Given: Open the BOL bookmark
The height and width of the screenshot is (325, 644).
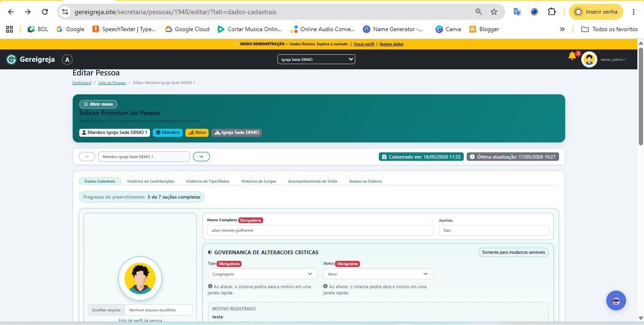Looking at the screenshot, I should pyautogui.click(x=38, y=29).
